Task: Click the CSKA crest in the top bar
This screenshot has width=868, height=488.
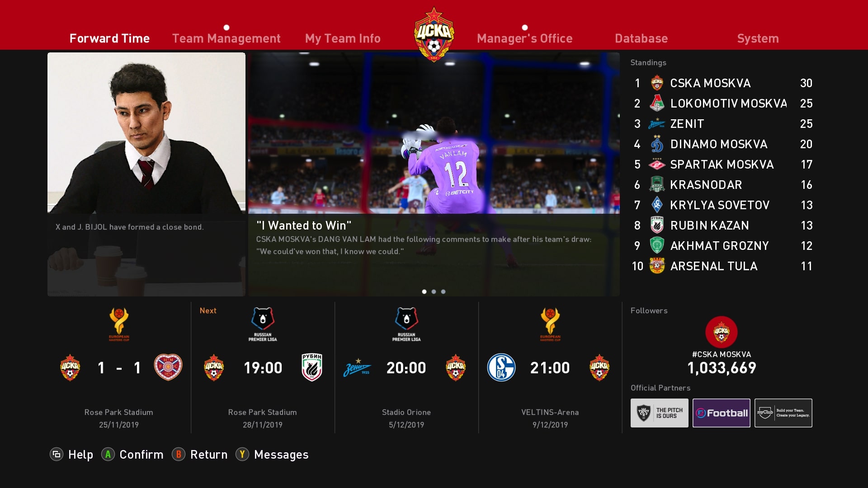Action: coord(434,34)
